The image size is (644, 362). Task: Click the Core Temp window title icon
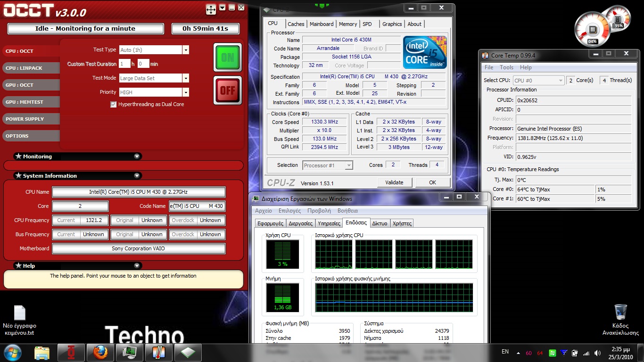[x=485, y=56]
